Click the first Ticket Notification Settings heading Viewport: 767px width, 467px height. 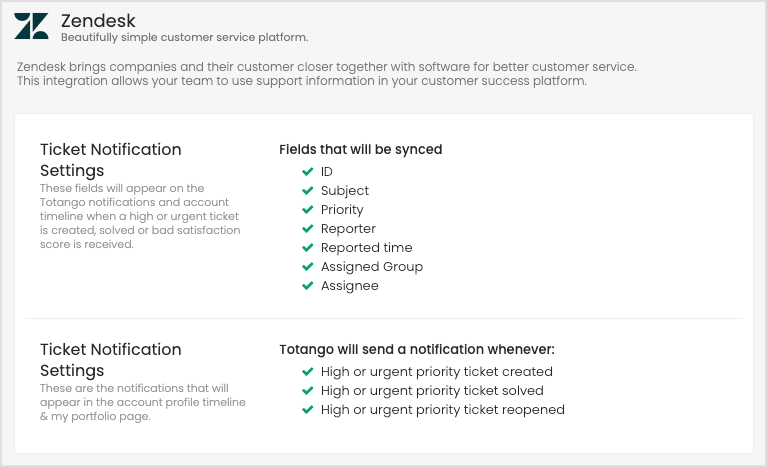111,160
